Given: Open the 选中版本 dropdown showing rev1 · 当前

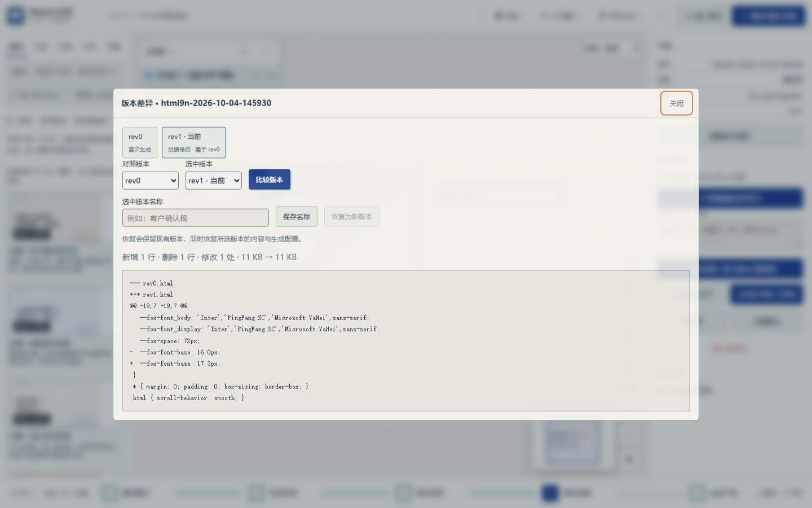Looking at the screenshot, I should [x=214, y=181].
